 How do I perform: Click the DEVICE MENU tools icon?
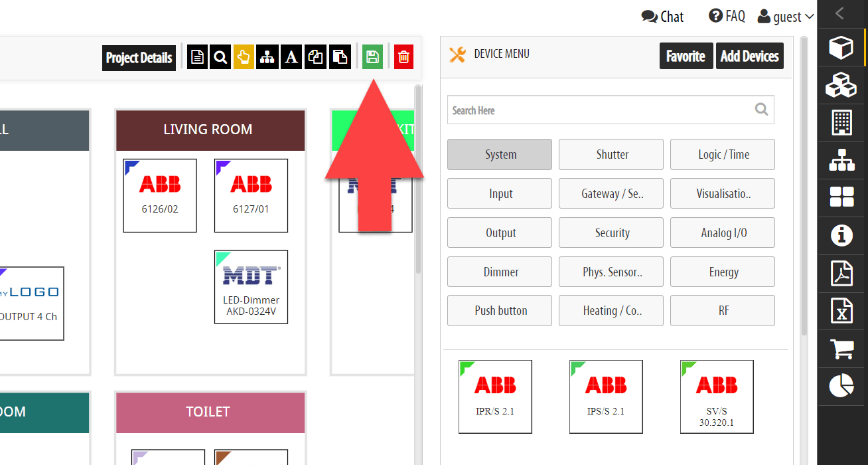(457, 54)
